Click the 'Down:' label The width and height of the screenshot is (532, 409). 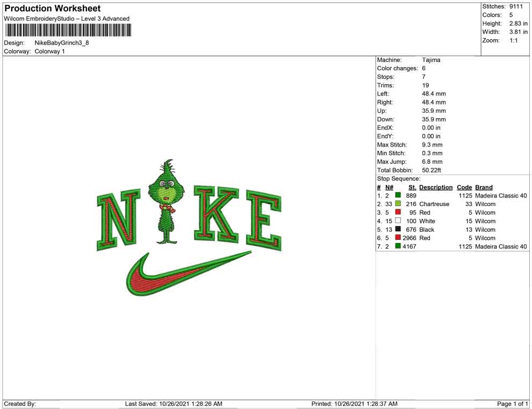(x=385, y=119)
